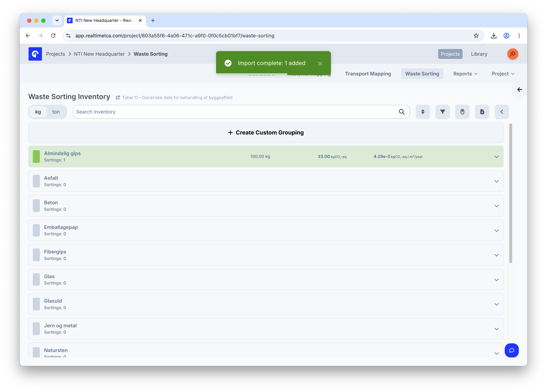The width and height of the screenshot is (547, 392).
Task: Click the plus icon in Create Custom Grouping
Action: [231, 133]
